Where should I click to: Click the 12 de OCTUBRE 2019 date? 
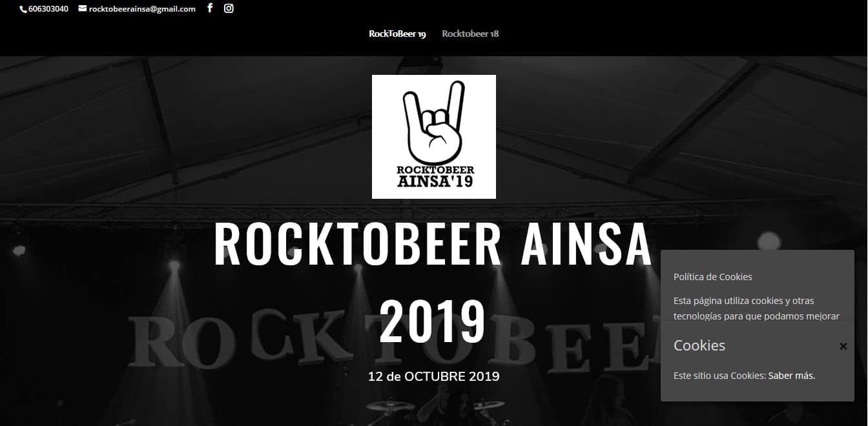click(x=434, y=376)
